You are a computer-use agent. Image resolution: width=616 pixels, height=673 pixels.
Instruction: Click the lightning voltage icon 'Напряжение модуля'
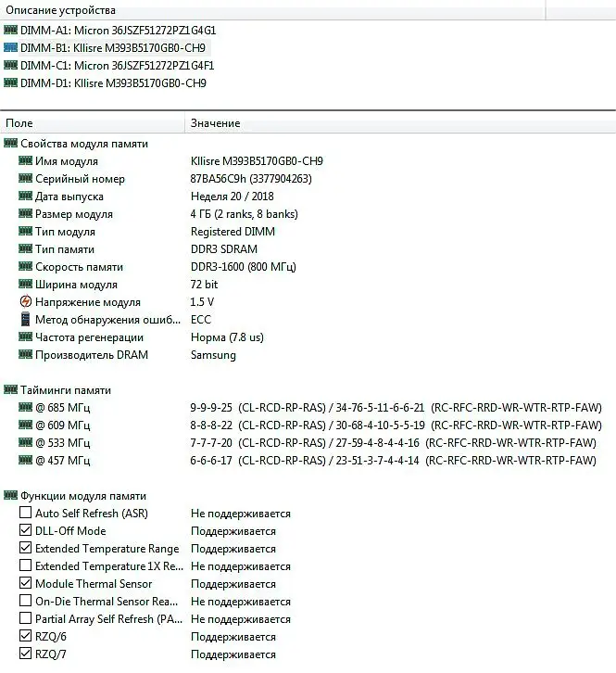tap(26, 301)
